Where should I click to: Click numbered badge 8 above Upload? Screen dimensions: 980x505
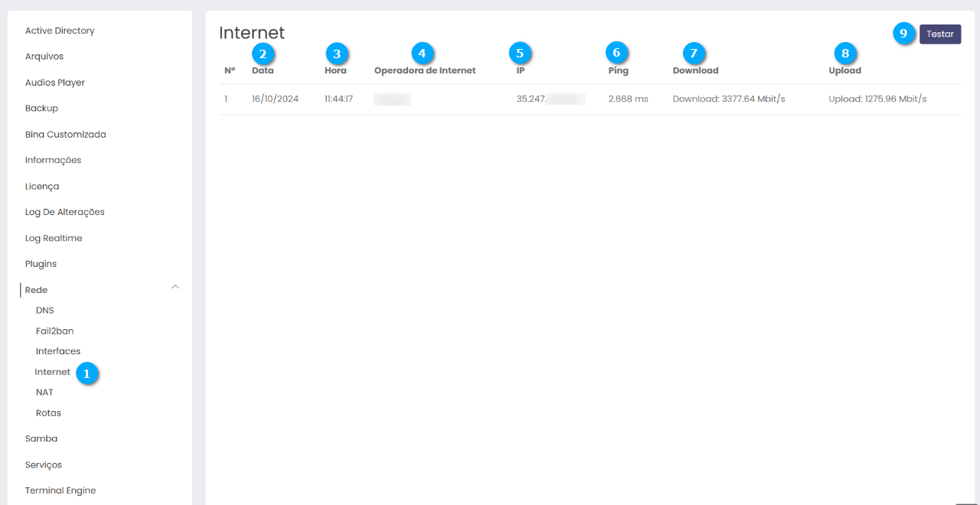(x=845, y=53)
